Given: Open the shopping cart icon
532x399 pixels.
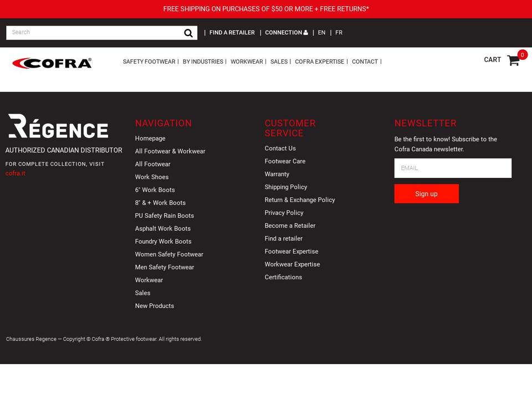Looking at the screenshot, I should (513, 61).
